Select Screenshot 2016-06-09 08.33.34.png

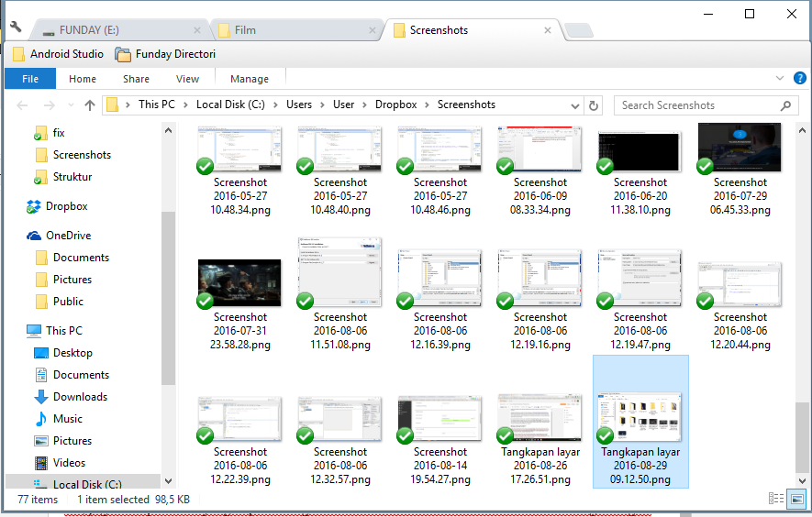[540, 170]
